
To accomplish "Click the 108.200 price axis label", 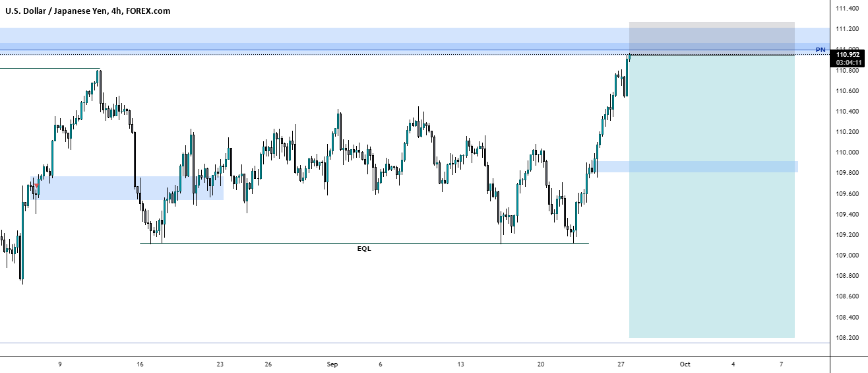I will tap(847, 338).
